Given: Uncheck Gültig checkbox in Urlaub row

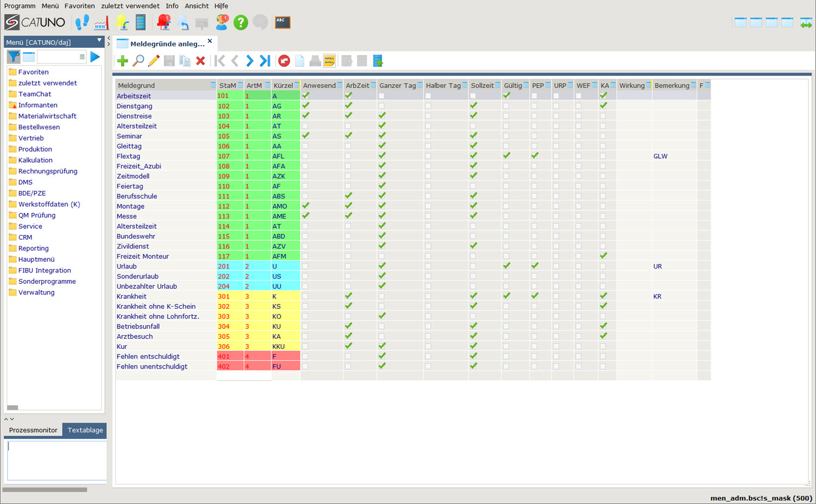Looking at the screenshot, I should point(506,266).
